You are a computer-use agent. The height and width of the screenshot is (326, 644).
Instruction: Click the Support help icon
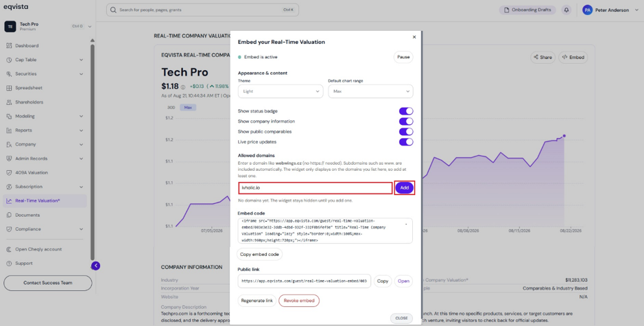tap(9, 263)
